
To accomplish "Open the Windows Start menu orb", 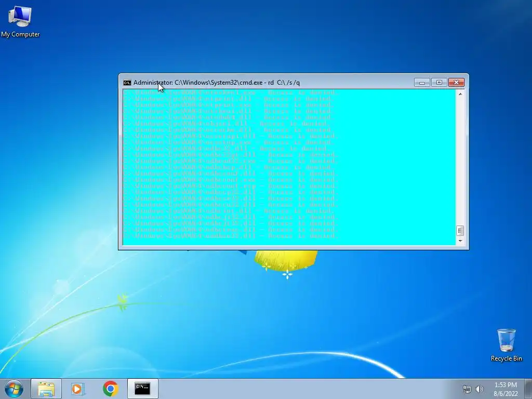I will [x=14, y=389].
